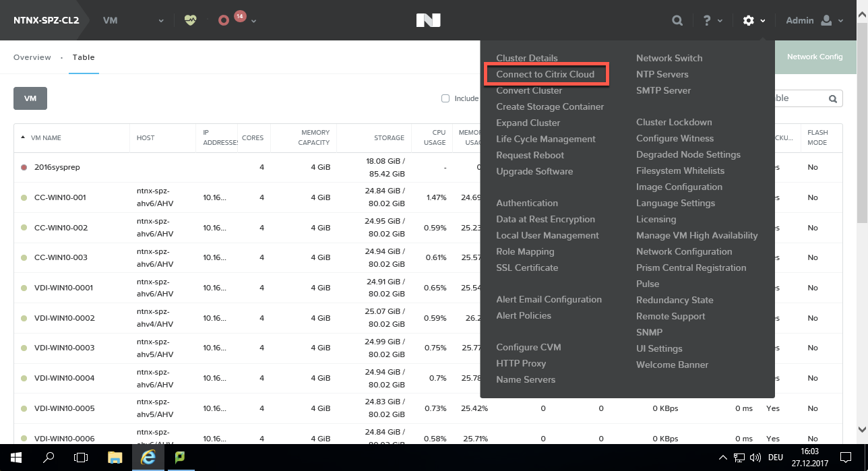Launch Internet Explorer from the taskbar
868x471 pixels.
[x=147, y=457]
